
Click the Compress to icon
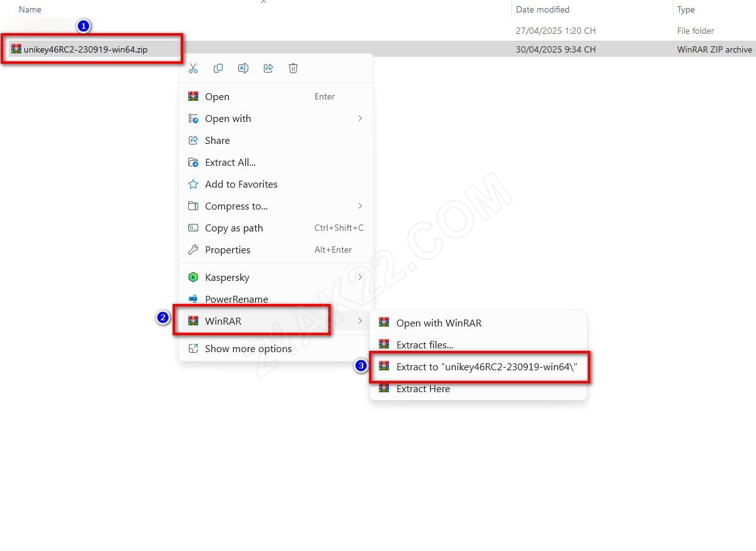(193, 206)
